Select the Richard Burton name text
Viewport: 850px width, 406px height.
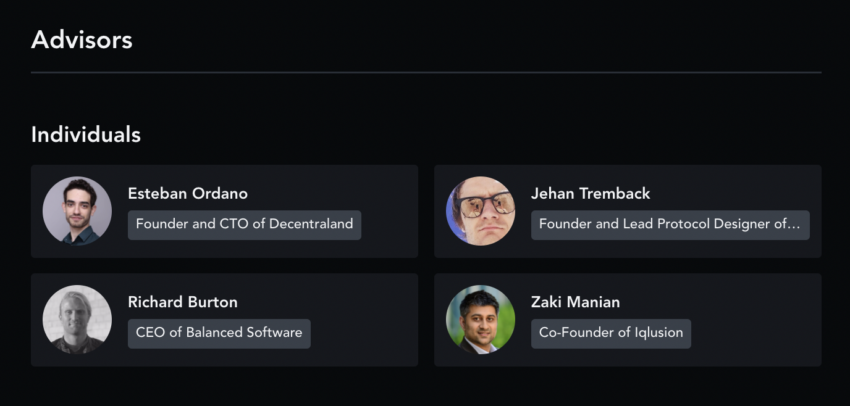point(183,302)
